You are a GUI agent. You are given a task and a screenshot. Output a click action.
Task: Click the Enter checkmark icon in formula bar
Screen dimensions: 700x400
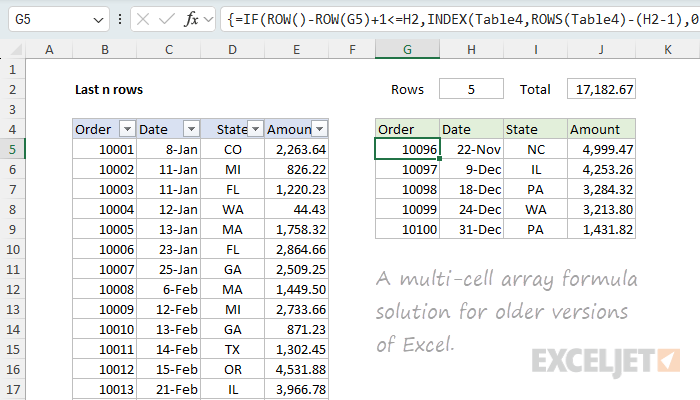[167, 19]
